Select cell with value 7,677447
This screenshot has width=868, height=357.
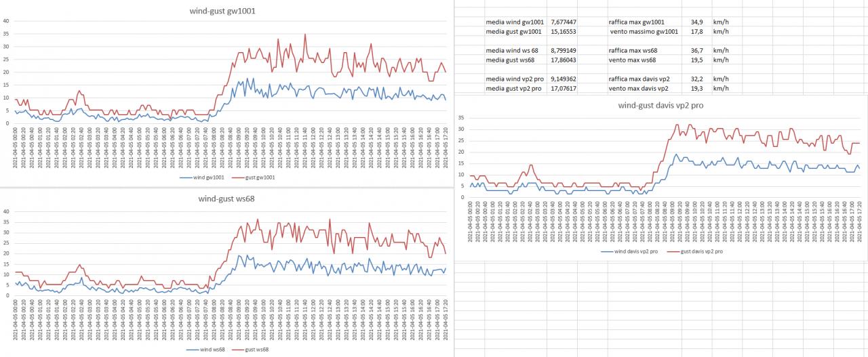(563, 22)
